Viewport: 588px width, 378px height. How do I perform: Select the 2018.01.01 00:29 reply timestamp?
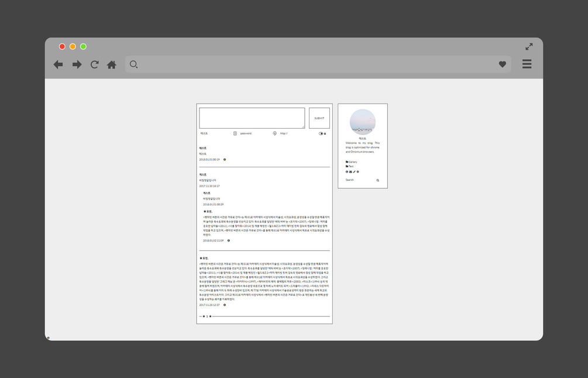tap(214, 205)
